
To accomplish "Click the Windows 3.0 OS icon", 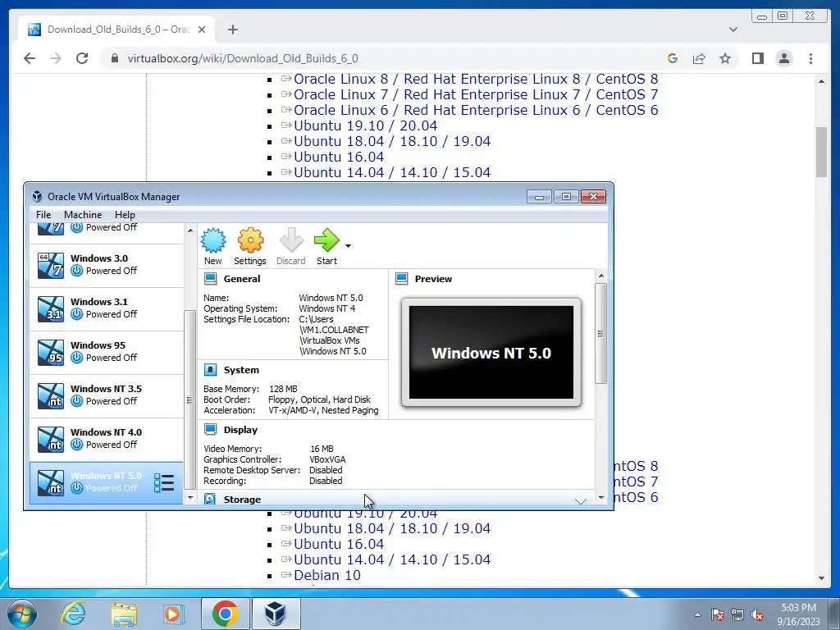I will [x=51, y=266].
